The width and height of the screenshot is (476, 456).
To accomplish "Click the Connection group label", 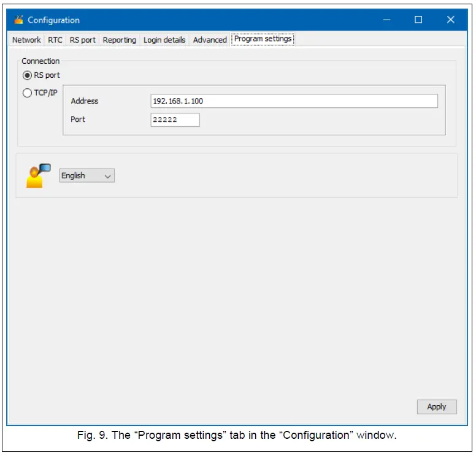I will click(x=40, y=61).
